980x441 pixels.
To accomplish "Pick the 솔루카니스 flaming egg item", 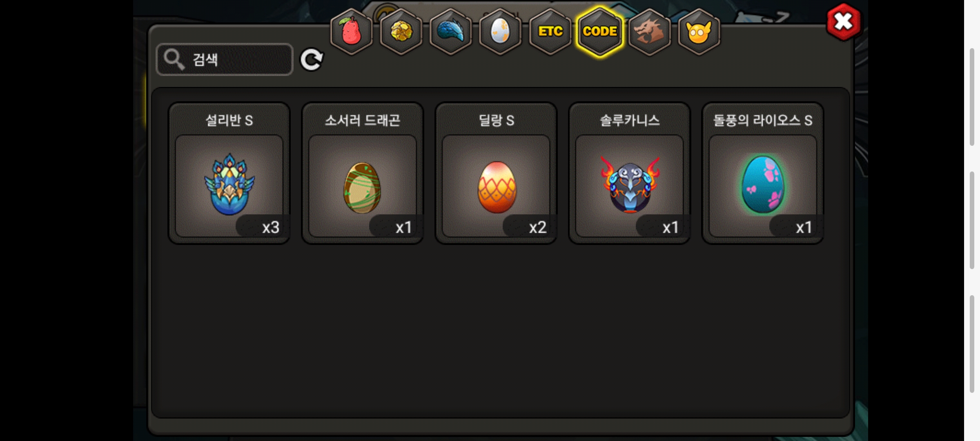I will pos(629,173).
